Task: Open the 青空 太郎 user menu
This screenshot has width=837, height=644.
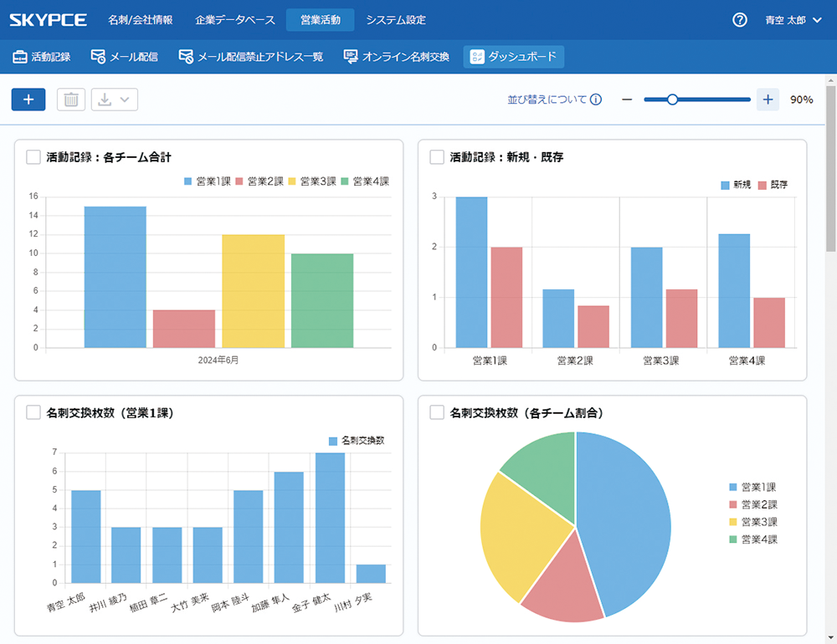Action: pyautogui.click(x=793, y=20)
